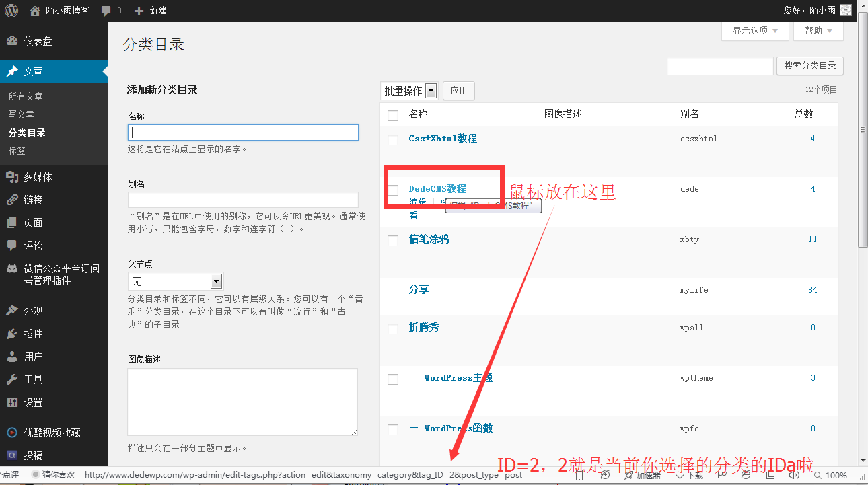Click the 12个项目 item count text
This screenshot has height=485, width=868.
click(x=822, y=89)
